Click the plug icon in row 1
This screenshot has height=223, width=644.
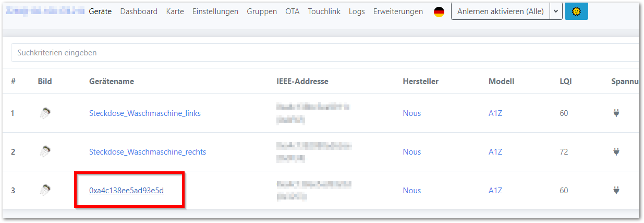click(x=616, y=113)
